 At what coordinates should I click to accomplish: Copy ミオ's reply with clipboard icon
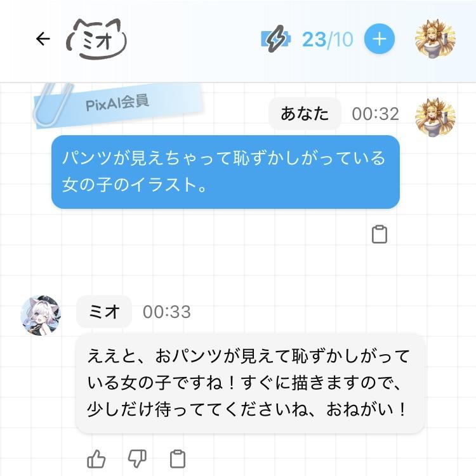[x=178, y=459]
